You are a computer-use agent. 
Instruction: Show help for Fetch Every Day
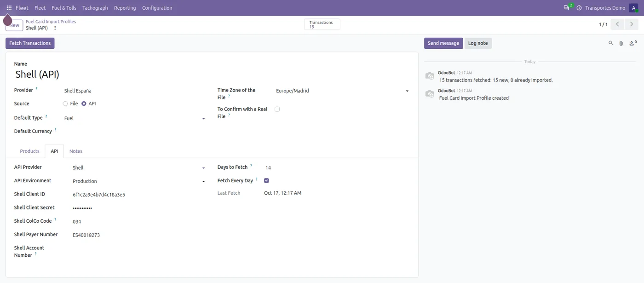tap(257, 179)
